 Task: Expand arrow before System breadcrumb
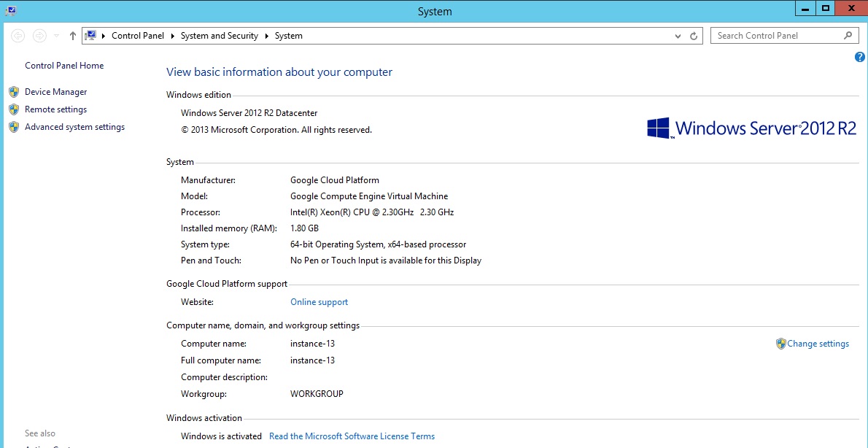(x=267, y=36)
